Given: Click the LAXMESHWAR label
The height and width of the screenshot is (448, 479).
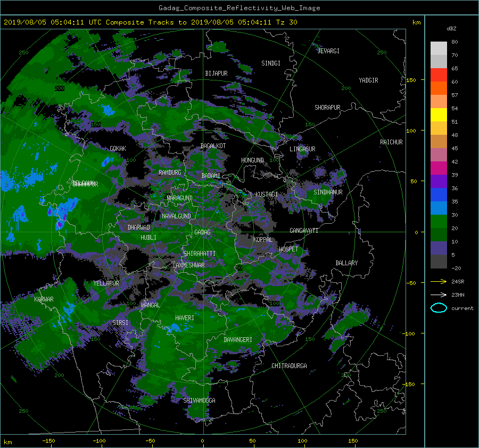Looking at the screenshot, I should 188,265.
